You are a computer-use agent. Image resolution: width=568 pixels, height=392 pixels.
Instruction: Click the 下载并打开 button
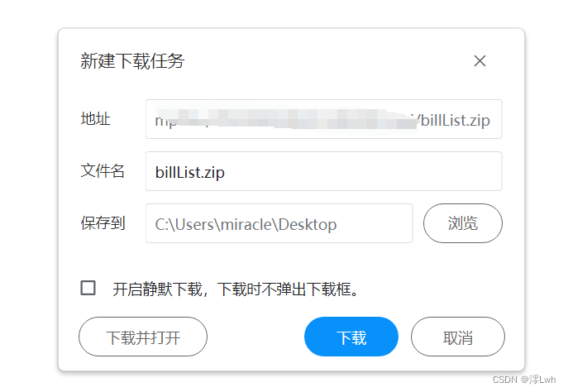[143, 337]
